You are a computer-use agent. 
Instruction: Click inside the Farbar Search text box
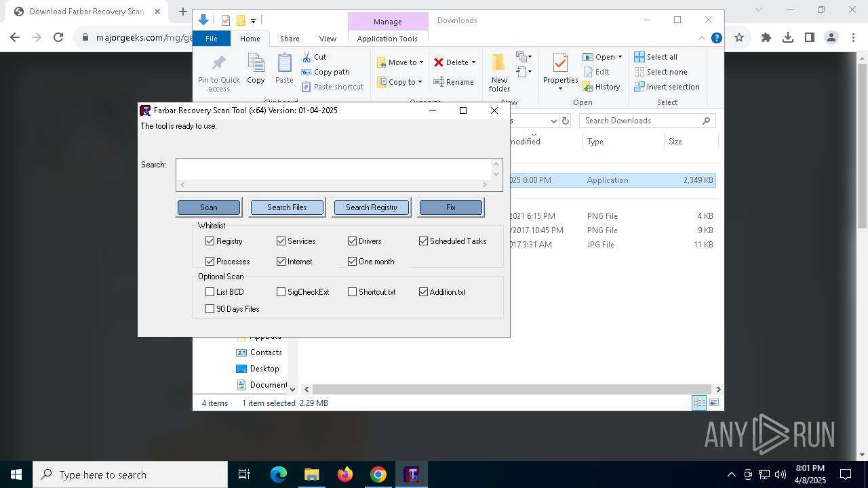pyautogui.click(x=334, y=169)
